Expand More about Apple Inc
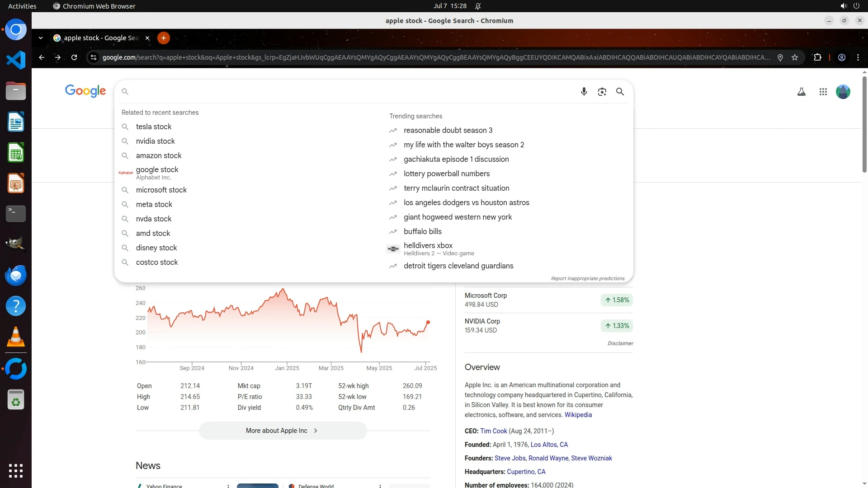Image resolution: width=868 pixels, height=488 pixels. [x=283, y=431]
